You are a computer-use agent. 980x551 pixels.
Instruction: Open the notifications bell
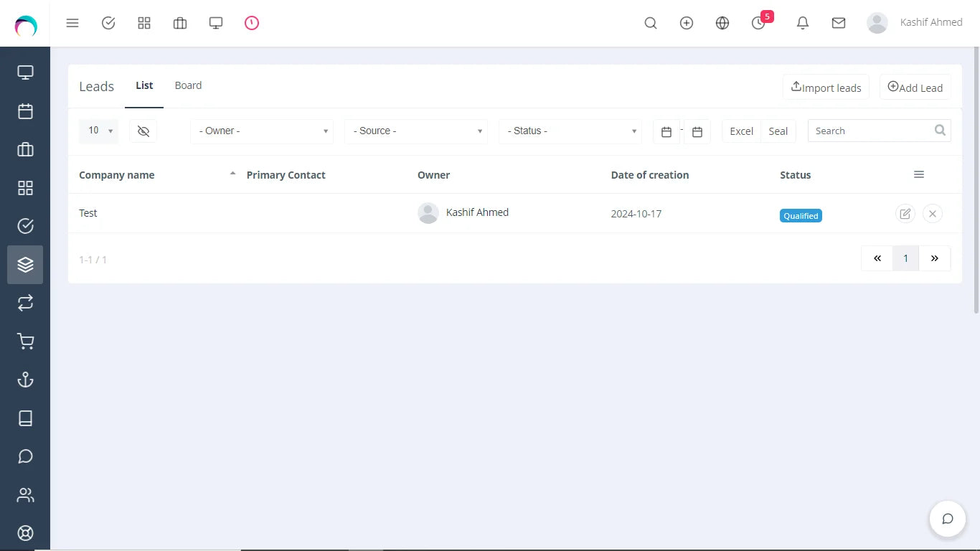pyautogui.click(x=803, y=23)
